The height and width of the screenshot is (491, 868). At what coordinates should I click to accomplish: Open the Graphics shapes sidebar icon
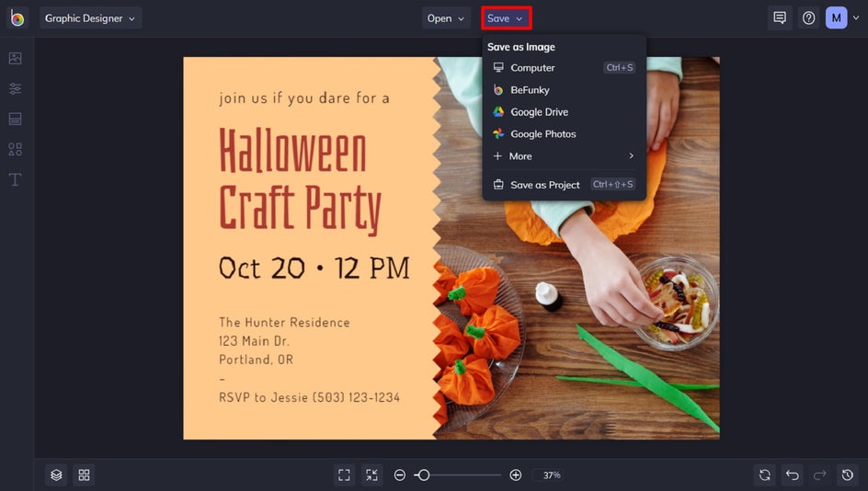click(16, 150)
